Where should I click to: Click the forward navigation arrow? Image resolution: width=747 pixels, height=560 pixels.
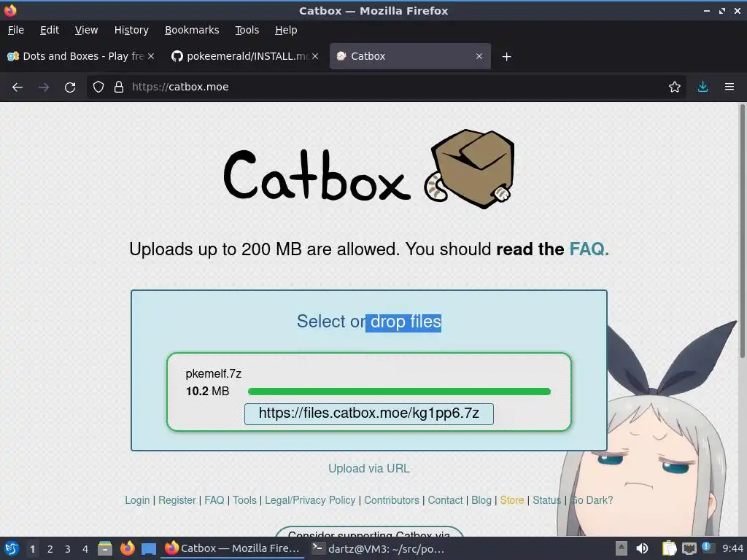click(x=43, y=87)
